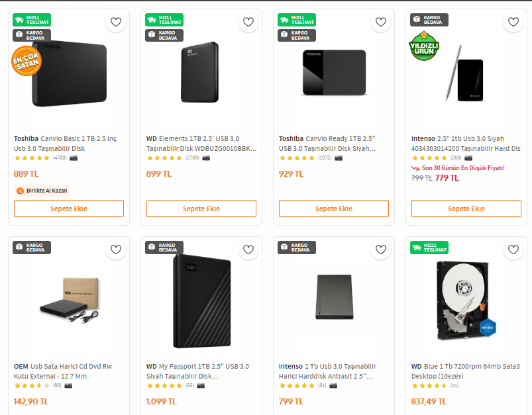
Task: Toggle favorite heart on WD Elements 1TB
Action: click(248, 23)
